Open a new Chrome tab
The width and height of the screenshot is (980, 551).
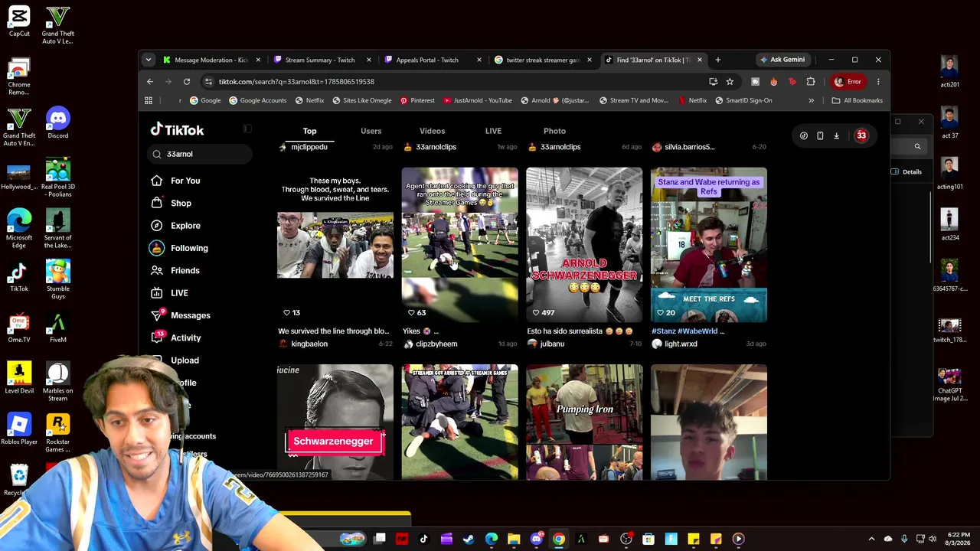click(x=717, y=60)
